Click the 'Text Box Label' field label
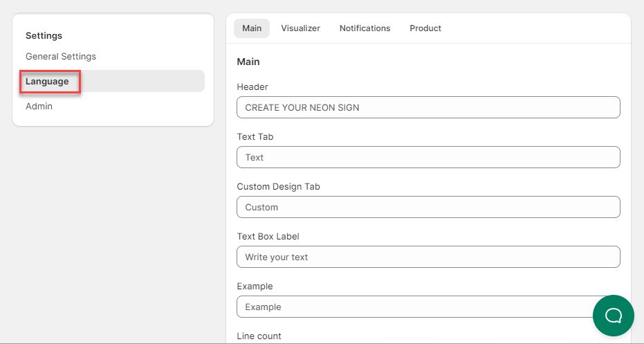 pyautogui.click(x=268, y=236)
